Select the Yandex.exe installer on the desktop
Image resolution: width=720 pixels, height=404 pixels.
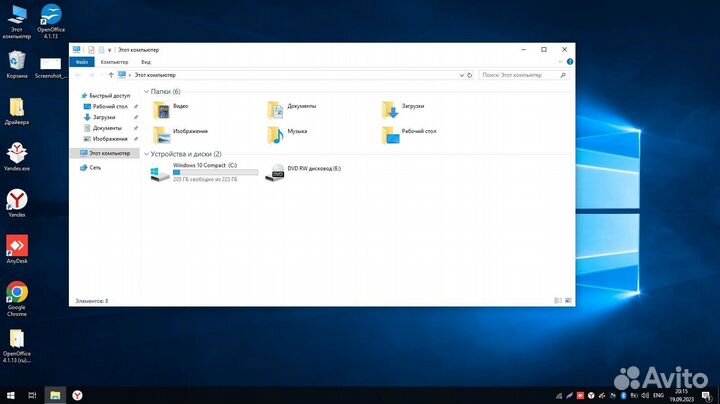coord(17,157)
